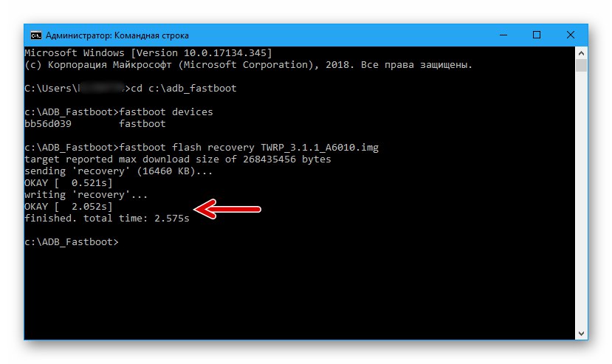Image resolution: width=612 pixels, height=364 pixels.
Task: Click the 'target reported max download size' line
Action: pyautogui.click(x=177, y=159)
